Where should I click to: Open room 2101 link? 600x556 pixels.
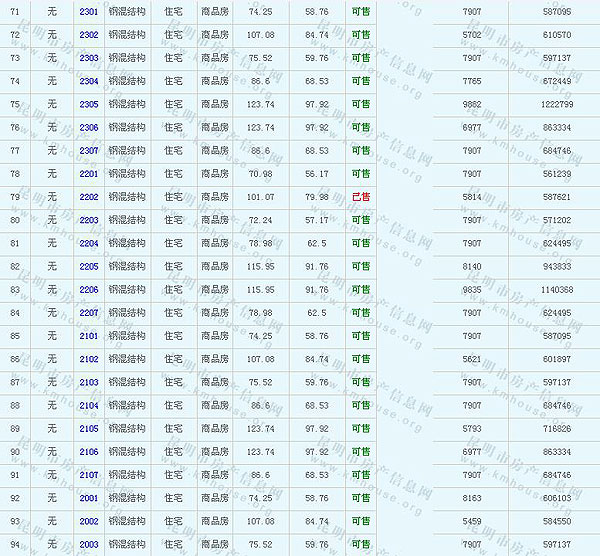pyautogui.click(x=88, y=336)
